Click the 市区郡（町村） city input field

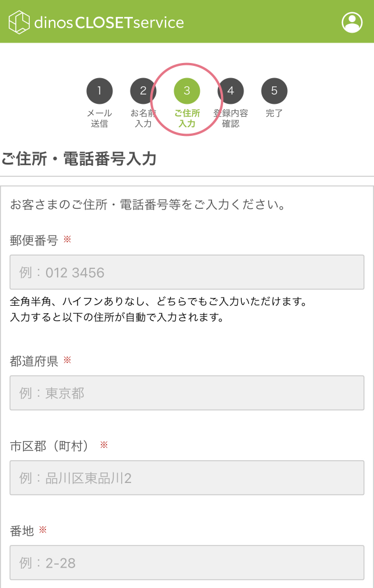(x=186, y=478)
